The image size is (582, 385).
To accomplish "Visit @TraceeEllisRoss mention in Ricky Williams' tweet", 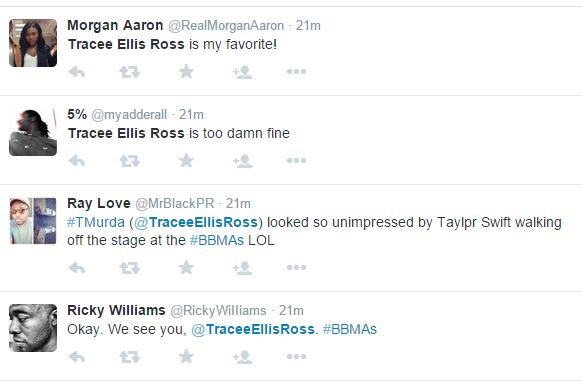I will [253, 329].
